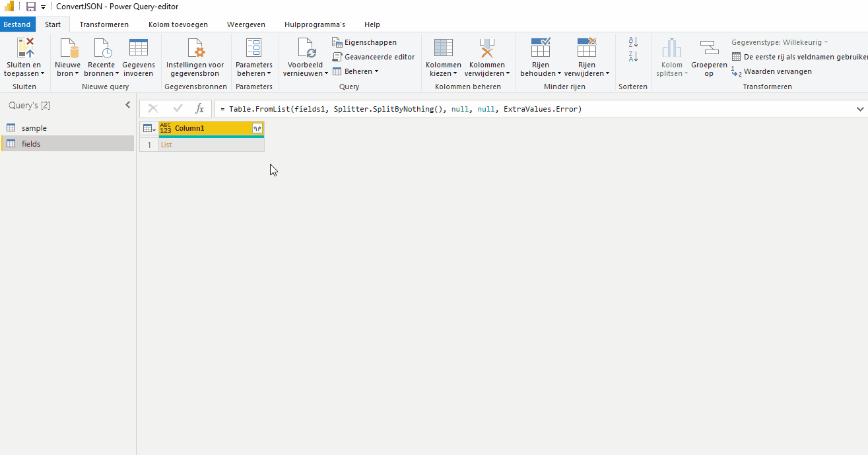868x455 pixels.
Task: Switch to the Start tab
Action: click(53, 24)
